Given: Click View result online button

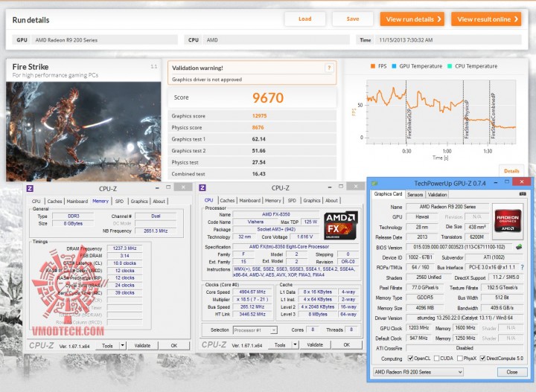Looking at the screenshot, I should (x=486, y=19).
